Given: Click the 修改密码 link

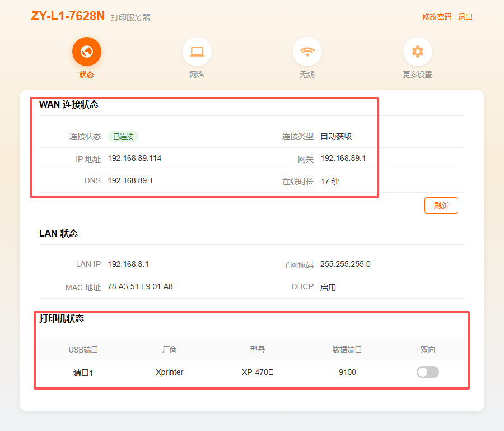Looking at the screenshot, I should click(437, 17).
